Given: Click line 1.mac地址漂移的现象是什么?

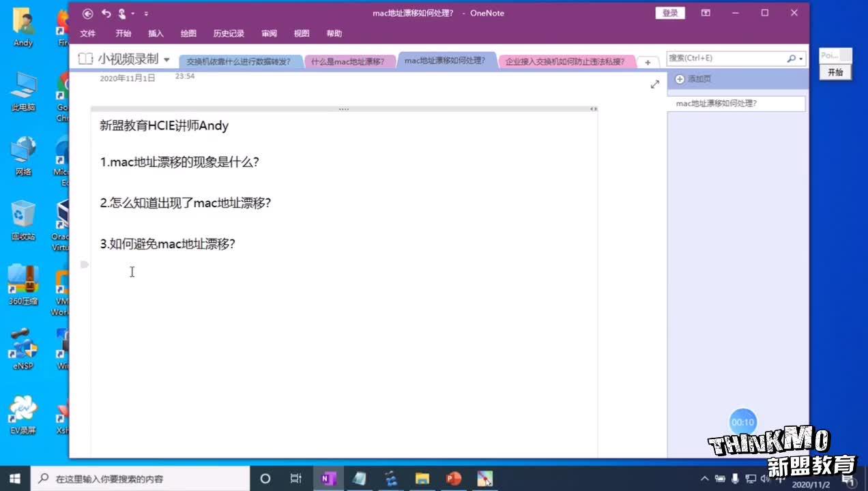Looking at the screenshot, I should coord(179,162).
